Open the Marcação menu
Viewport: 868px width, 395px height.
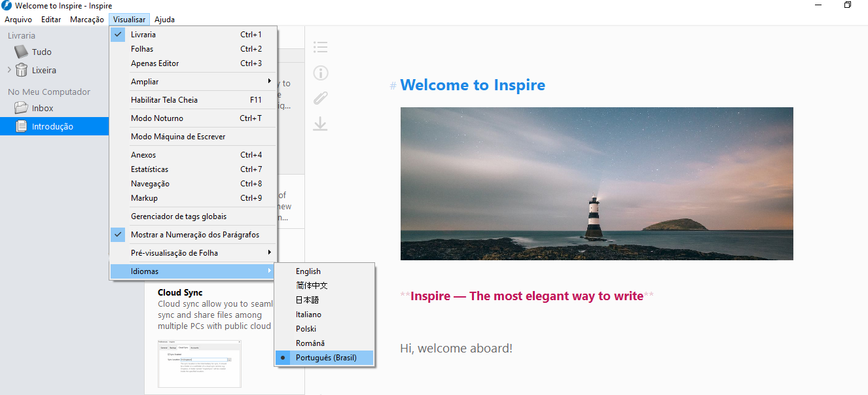(x=87, y=20)
